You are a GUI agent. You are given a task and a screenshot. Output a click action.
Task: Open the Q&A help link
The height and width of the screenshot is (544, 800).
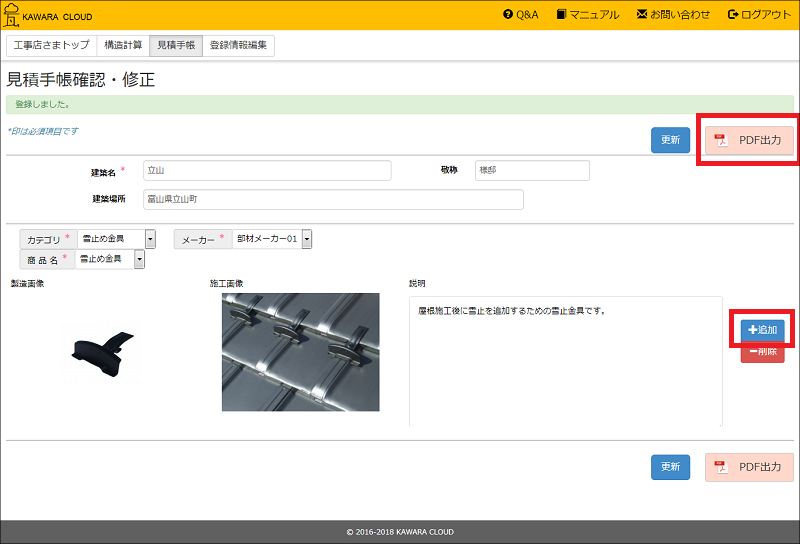[521, 15]
